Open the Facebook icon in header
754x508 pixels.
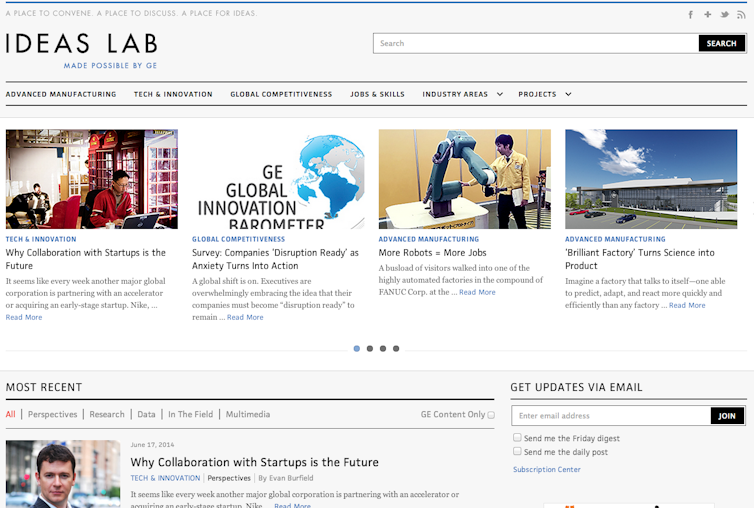pyautogui.click(x=691, y=14)
